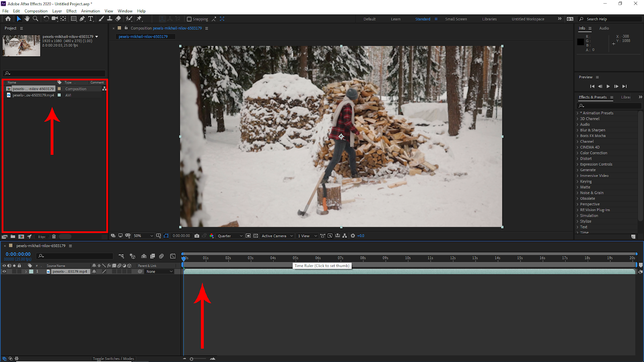The image size is (644, 362).
Task: Select the Zoom magnifier tool
Action: click(35, 19)
